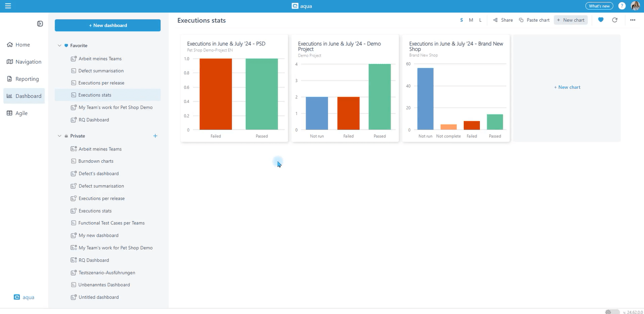This screenshot has height=314, width=644.
Task: Refresh the dashboard charts
Action: pos(614,20)
